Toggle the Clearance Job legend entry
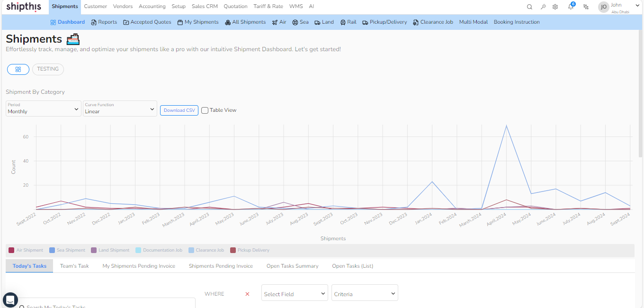Viewport: 644px width, 308px height. pyautogui.click(x=206, y=250)
